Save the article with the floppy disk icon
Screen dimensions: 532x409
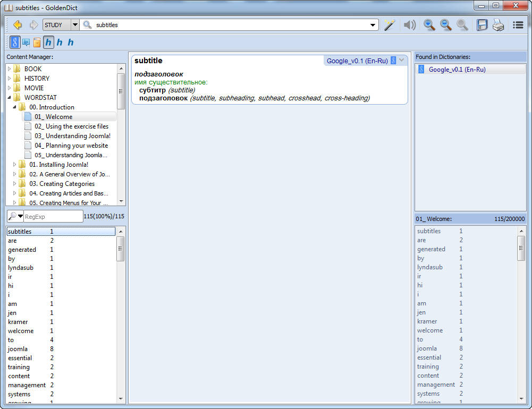[482, 25]
